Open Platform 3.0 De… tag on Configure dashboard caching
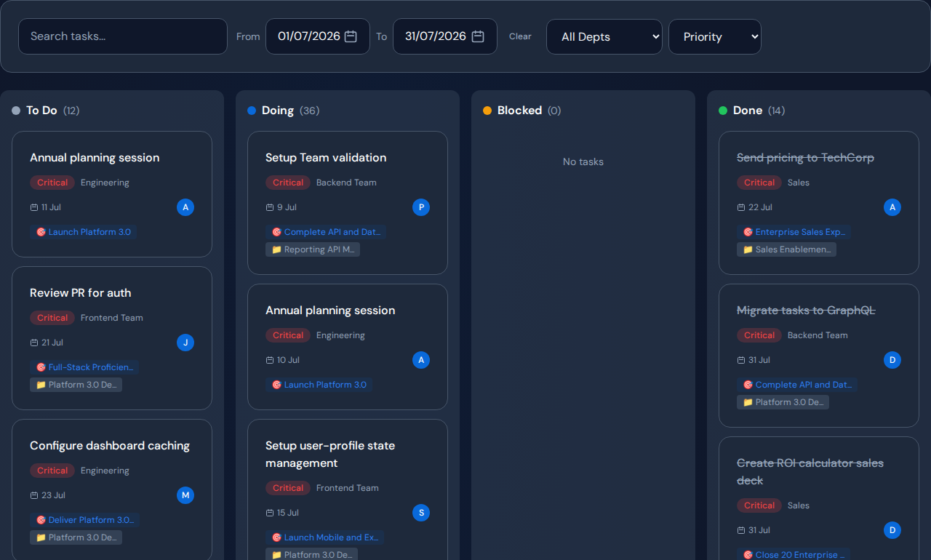The width and height of the screenshot is (931, 560). [x=76, y=537]
